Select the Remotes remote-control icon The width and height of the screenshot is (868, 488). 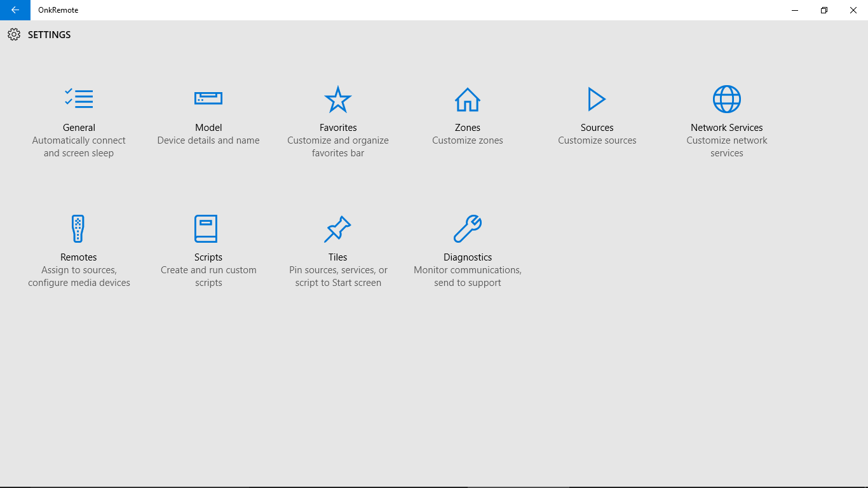(78, 229)
